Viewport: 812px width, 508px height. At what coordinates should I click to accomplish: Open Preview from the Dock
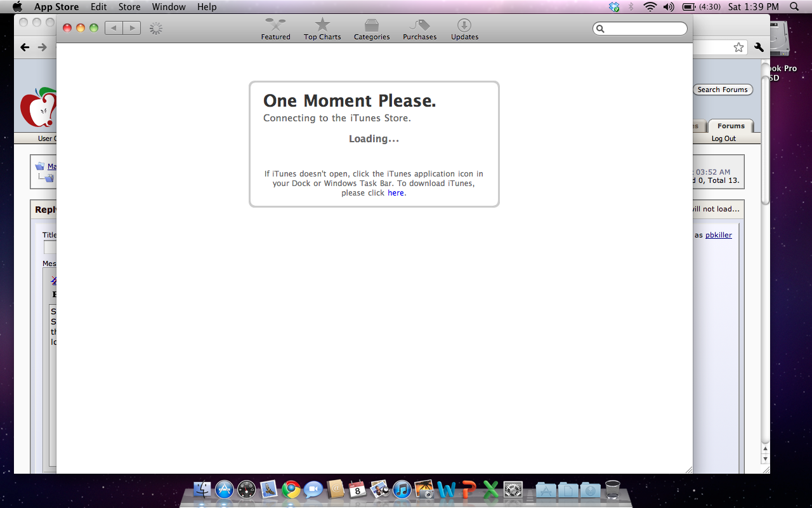coord(380,490)
